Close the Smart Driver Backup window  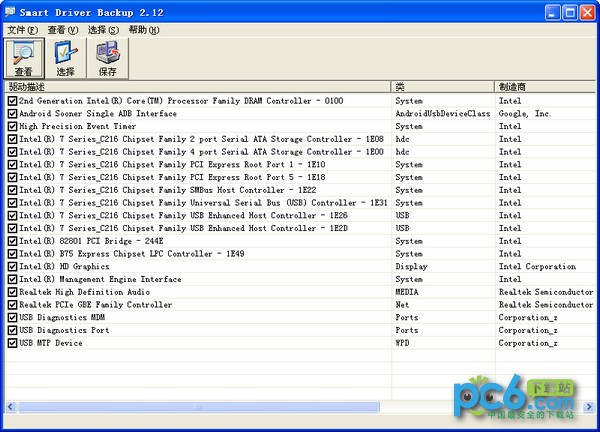point(587,13)
